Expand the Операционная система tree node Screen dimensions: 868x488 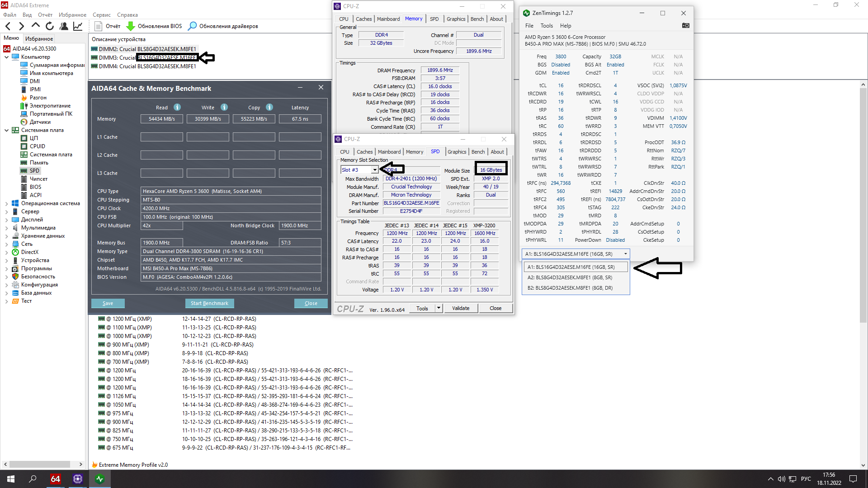click(x=6, y=203)
